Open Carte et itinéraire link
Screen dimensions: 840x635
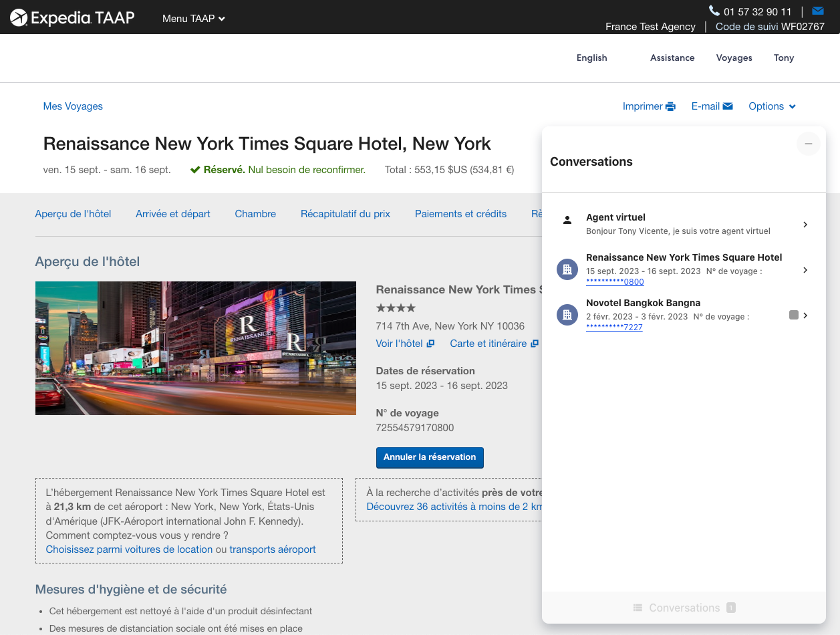(488, 344)
